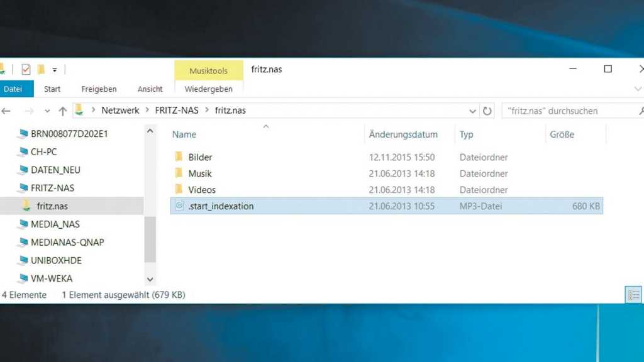Click the fritz.nas share folder icon in tree

click(26, 206)
